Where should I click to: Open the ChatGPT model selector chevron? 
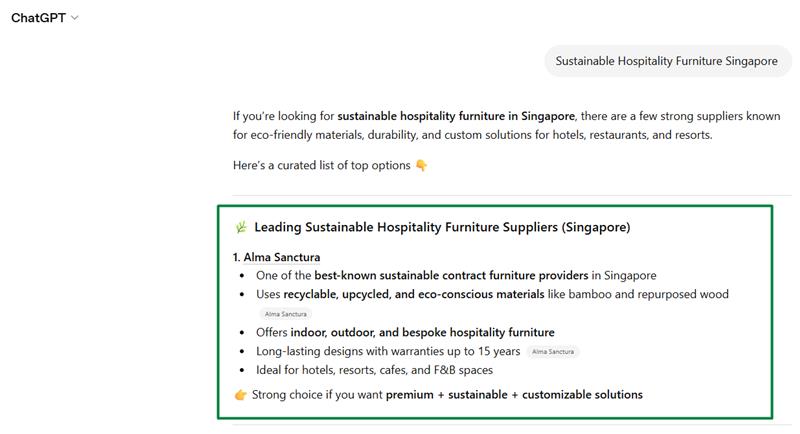[x=75, y=19]
